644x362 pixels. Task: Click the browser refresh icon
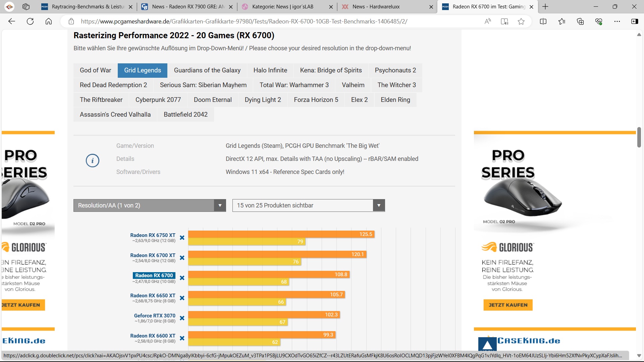click(x=30, y=21)
